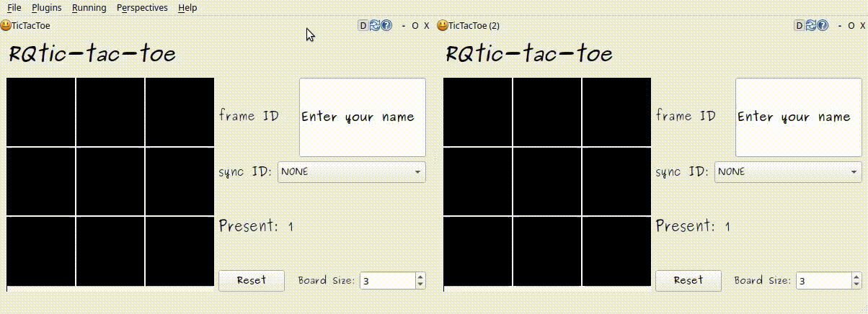Open the sync ID dropdown in TicTacToe (2)
This screenshot has width=868, height=314.
(x=788, y=172)
